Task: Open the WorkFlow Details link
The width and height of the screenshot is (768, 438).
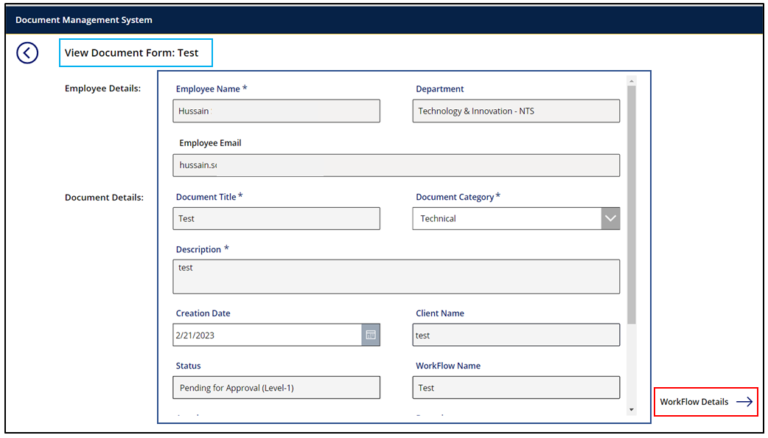Action: coord(706,402)
